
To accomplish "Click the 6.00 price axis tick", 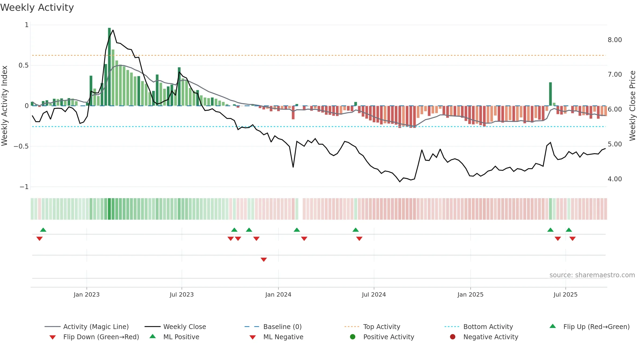I will [615, 109].
